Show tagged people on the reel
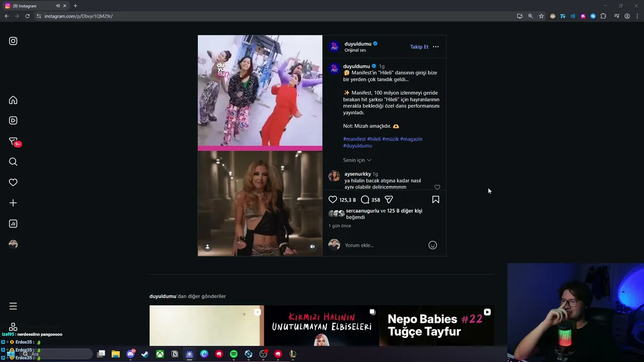Screen dimensions: 644x362 pos(207,246)
